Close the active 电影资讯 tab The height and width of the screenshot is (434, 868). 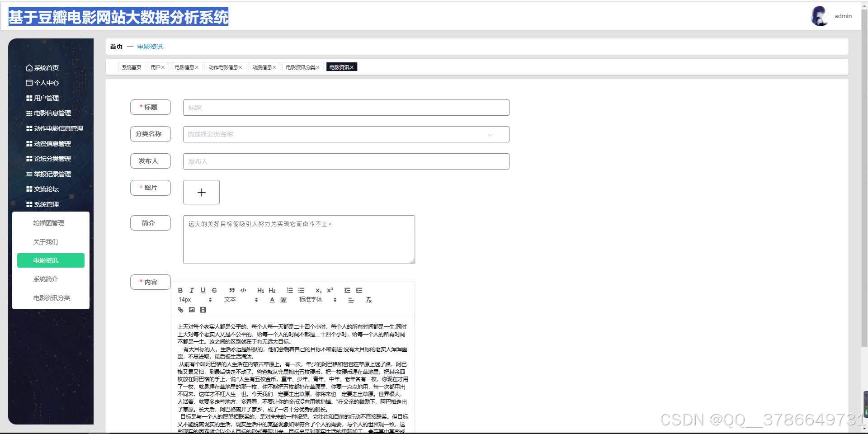point(352,67)
